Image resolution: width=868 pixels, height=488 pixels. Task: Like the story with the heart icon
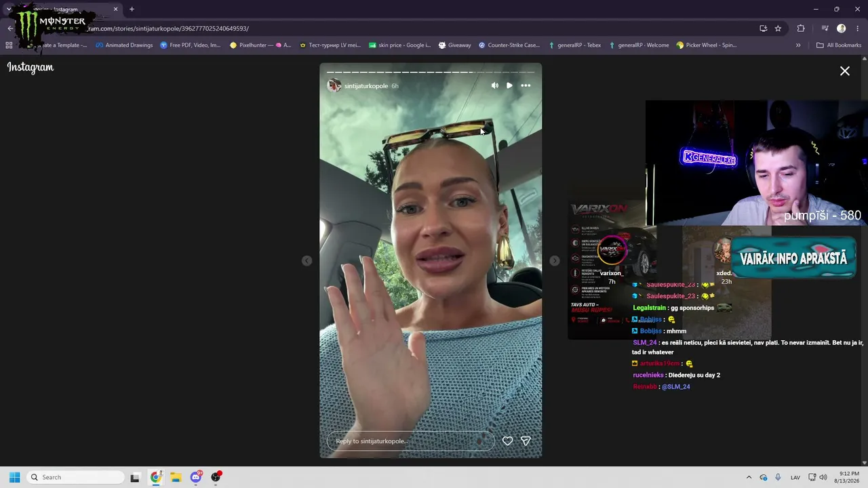coord(507,441)
